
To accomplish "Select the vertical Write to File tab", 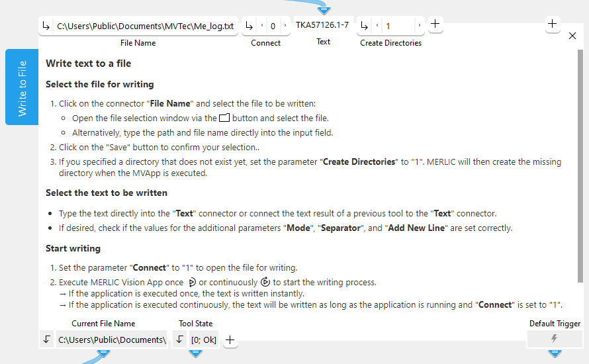I will [22, 87].
